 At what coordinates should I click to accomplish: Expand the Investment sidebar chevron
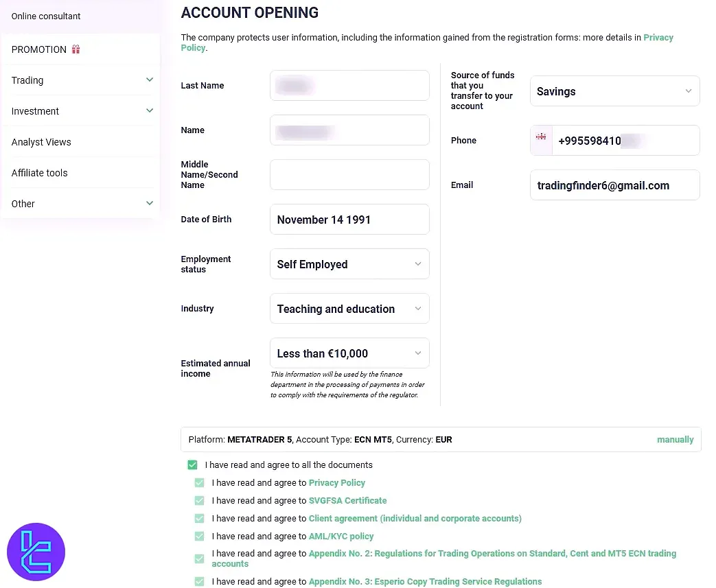150,110
